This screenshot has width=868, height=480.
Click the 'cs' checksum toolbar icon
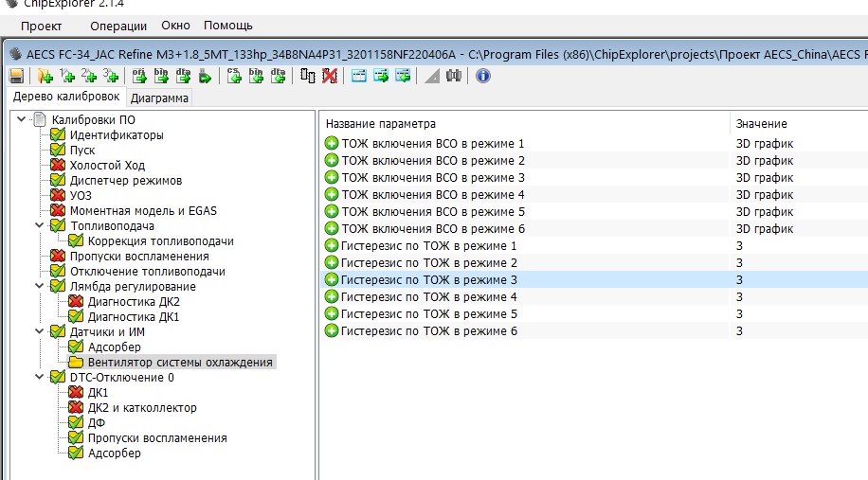(x=234, y=76)
